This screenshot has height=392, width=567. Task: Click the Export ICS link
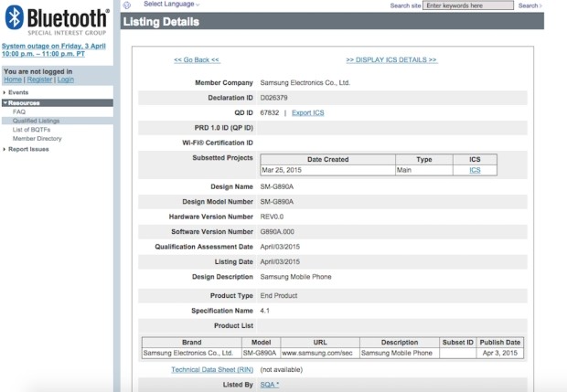click(x=307, y=112)
